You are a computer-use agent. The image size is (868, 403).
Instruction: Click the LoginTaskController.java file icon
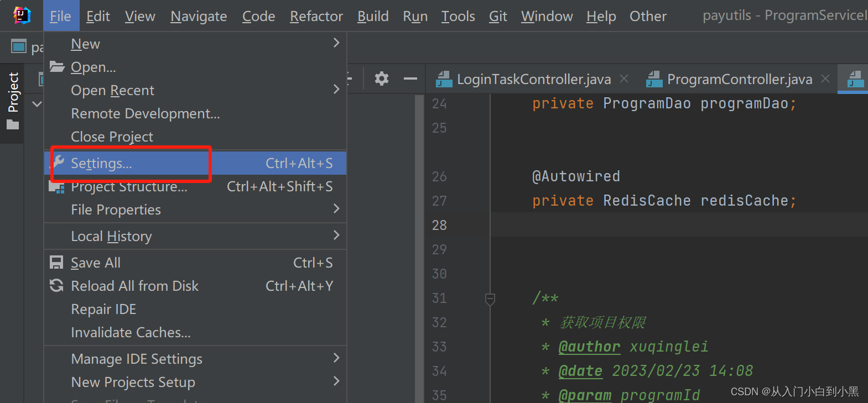pyautogui.click(x=444, y=80)
